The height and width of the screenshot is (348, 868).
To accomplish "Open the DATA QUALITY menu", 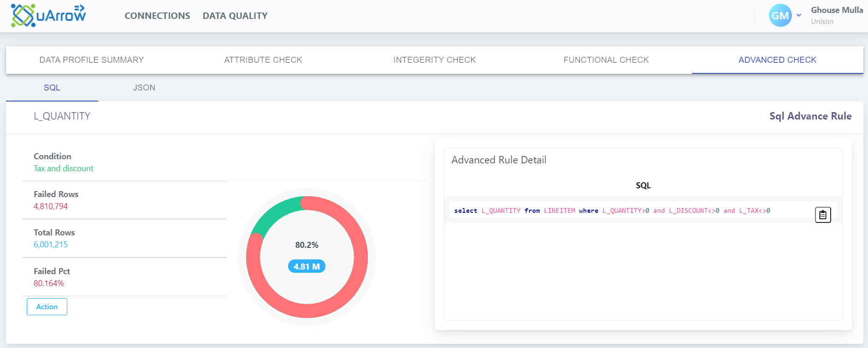I will pyautogui.click(x=235, y=16).
